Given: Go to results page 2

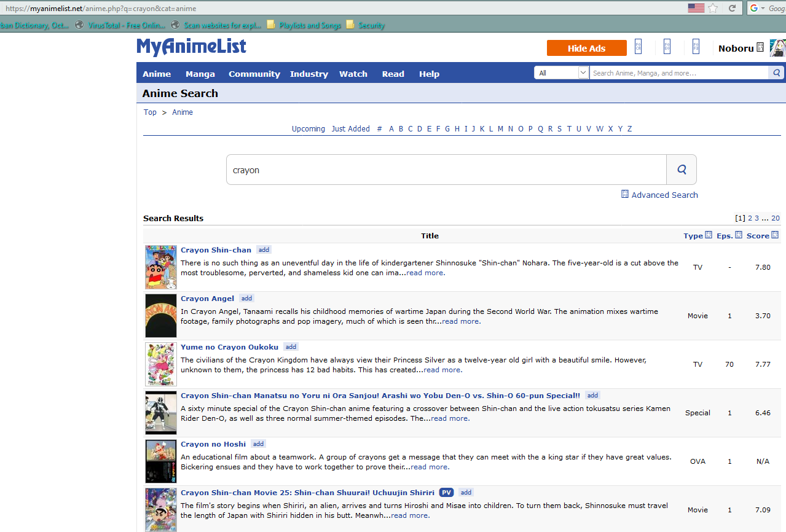Looking at the screenshot, I should point(750,218).
